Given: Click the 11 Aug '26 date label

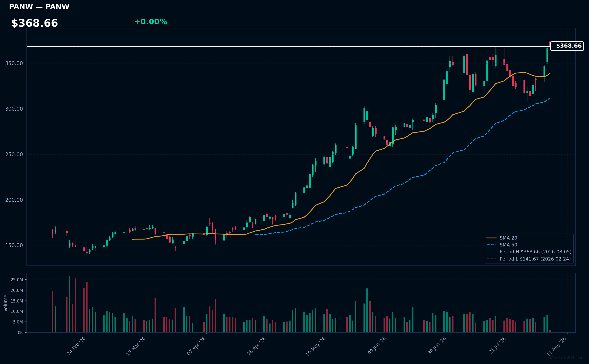Looking at the screenshot, I should pos(556,346).
